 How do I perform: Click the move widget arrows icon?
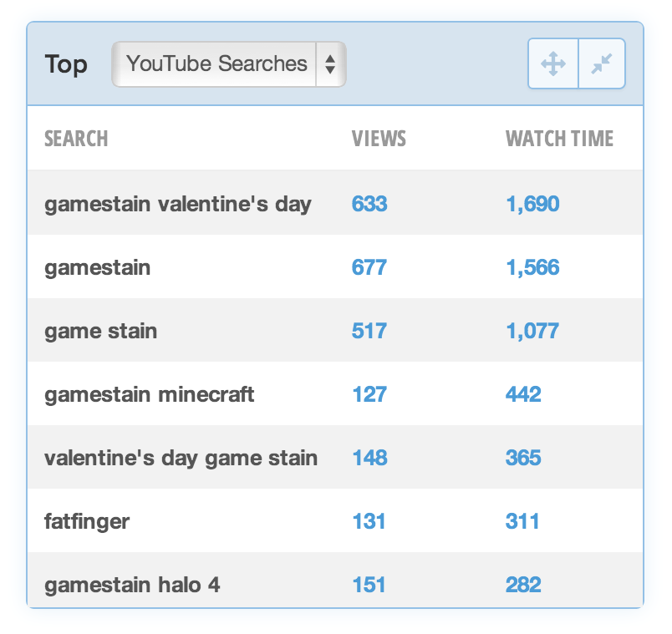pos(553,63)
